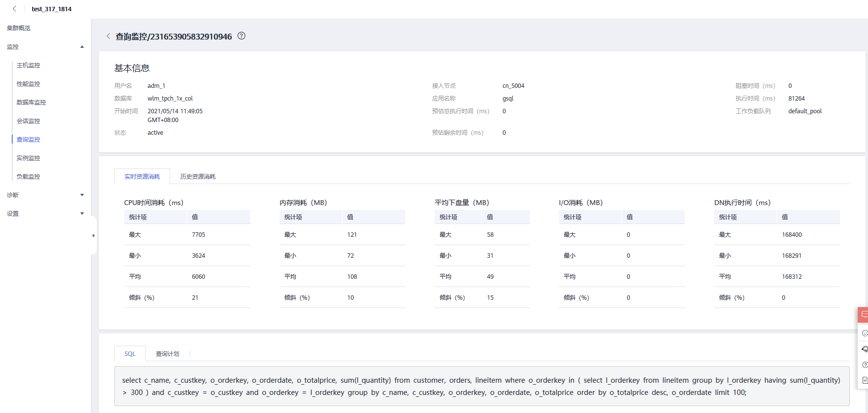The image size is (868, 413).
Task: Click the 查询监控/231653905832910946 title
Action: coord(174,37)
